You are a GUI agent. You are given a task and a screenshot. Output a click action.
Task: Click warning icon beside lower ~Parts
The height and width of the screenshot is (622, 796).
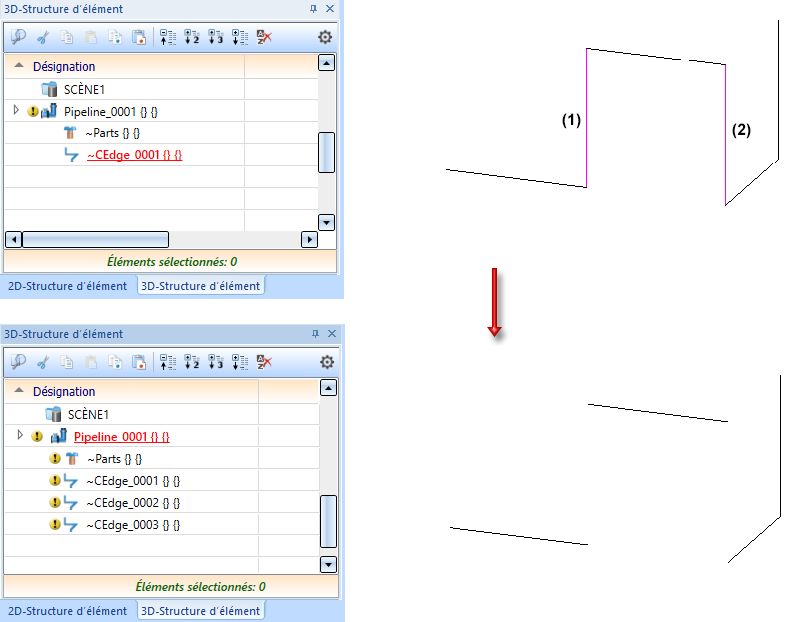click(55, 458)
